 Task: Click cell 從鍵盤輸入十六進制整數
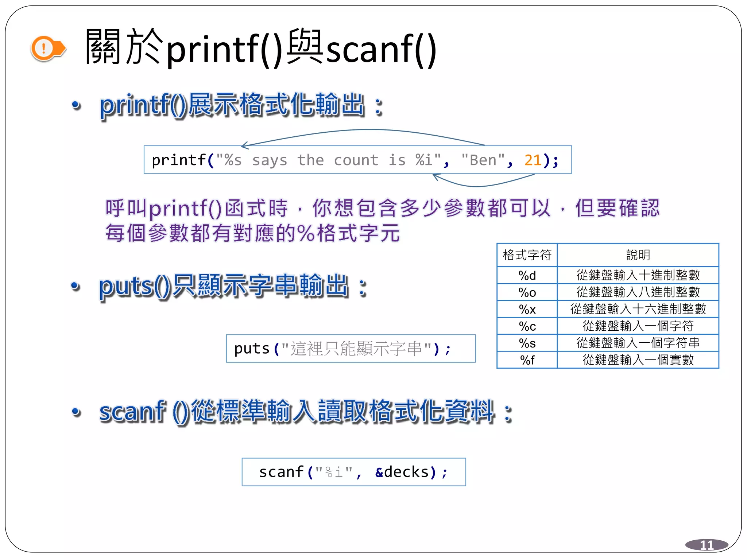click(x=638, y=309)
